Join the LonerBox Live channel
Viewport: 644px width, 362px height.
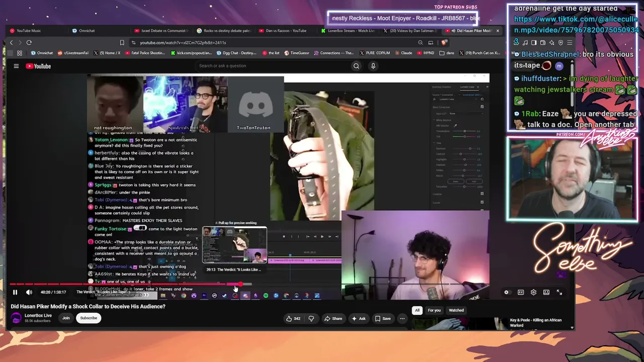[66, 318]
